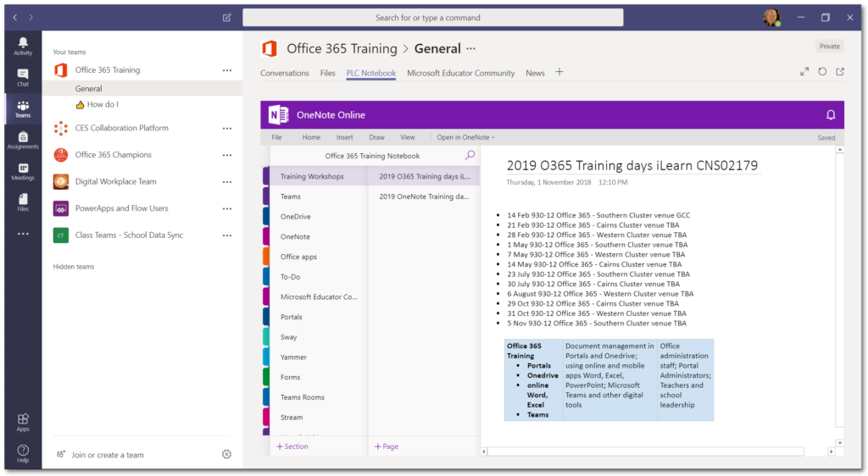Go back with the left arrow
The height and width of the screenshot is (476, 868).
pyautogui.click(x=15, y=18)
